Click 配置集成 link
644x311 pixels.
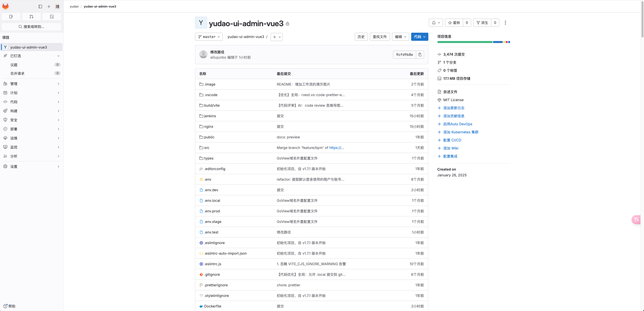coord(450,156)
